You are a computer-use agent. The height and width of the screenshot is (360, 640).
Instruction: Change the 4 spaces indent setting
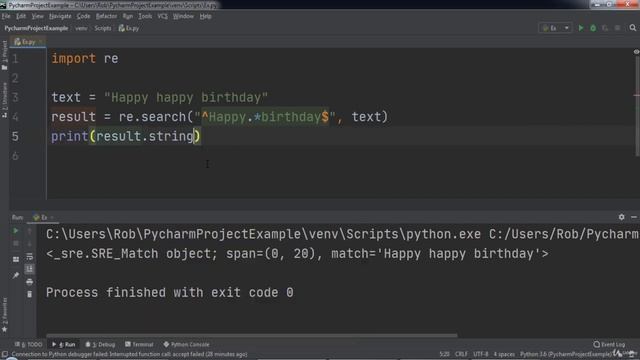(x=504, y=354)
